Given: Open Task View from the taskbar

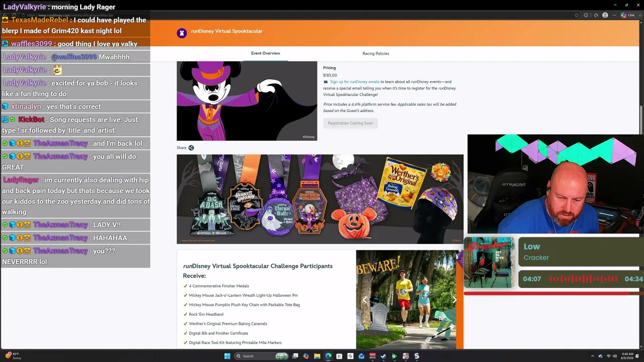Looking at the screenshot, I should (295, 356).
